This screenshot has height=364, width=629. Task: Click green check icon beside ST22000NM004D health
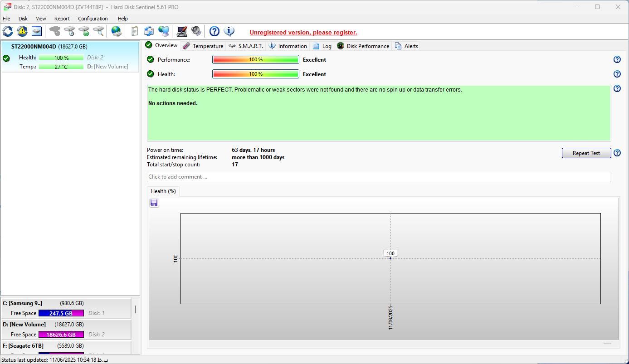click(x=6, y=58)
